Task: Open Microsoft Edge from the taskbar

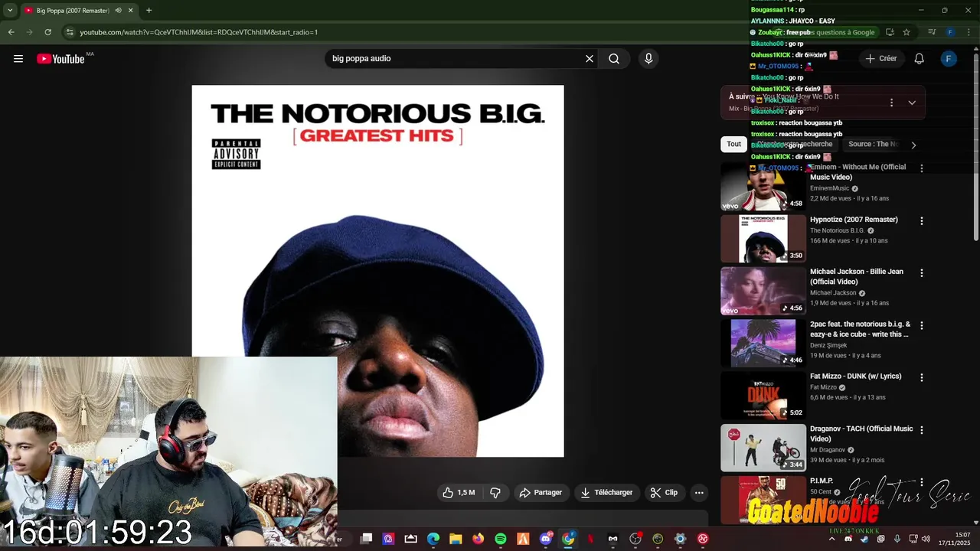Action: pyautogui.click(x=433, y=539)
